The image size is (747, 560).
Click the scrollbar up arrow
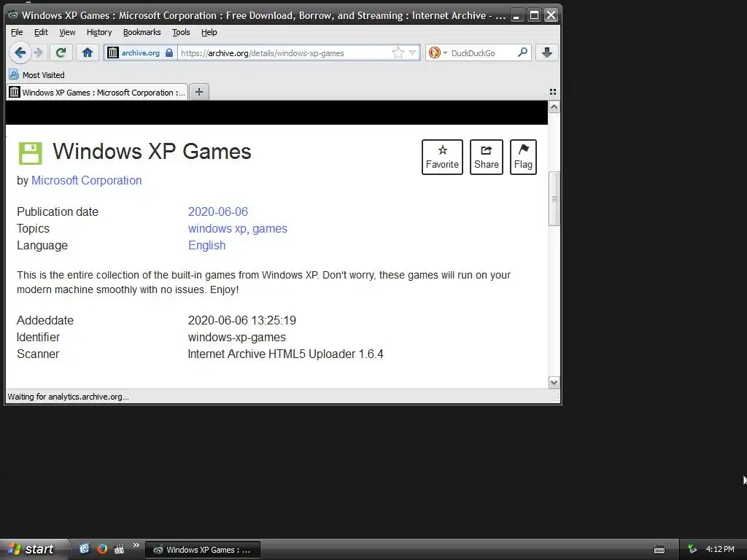[x=554, y=107]
